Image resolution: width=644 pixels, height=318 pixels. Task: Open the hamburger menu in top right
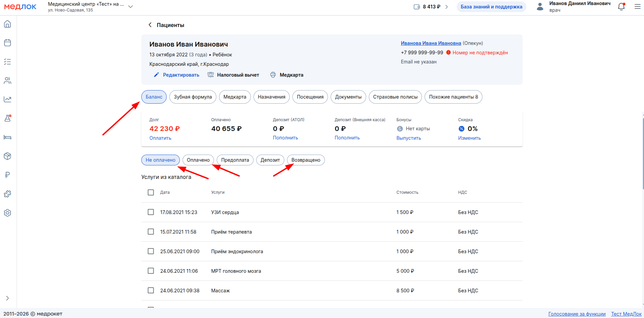(x=637, y=7)
